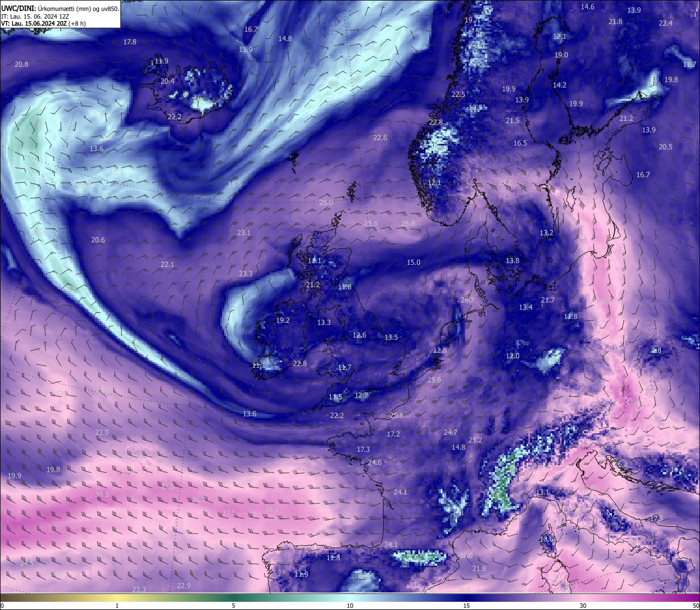Click the 23.1 value label

pyautogui.click(x=244, y=233)
